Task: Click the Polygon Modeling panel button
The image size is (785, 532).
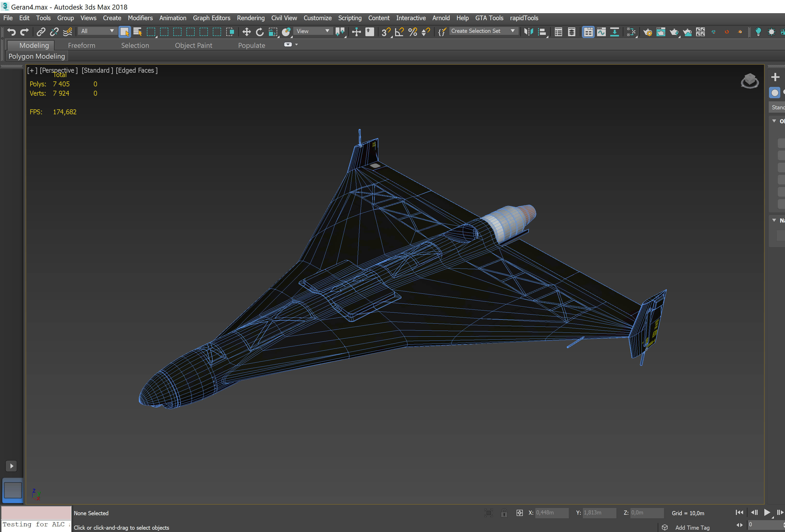Action: point(37,56)
